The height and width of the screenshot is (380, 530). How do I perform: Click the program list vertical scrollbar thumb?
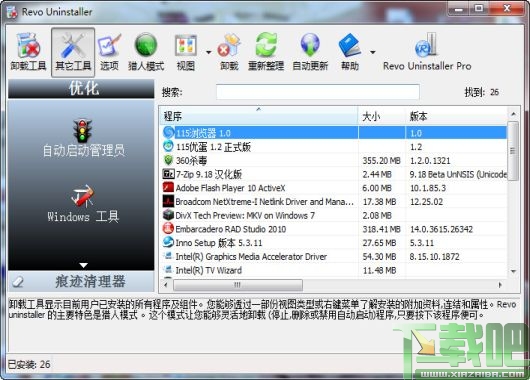coord(513,151)
